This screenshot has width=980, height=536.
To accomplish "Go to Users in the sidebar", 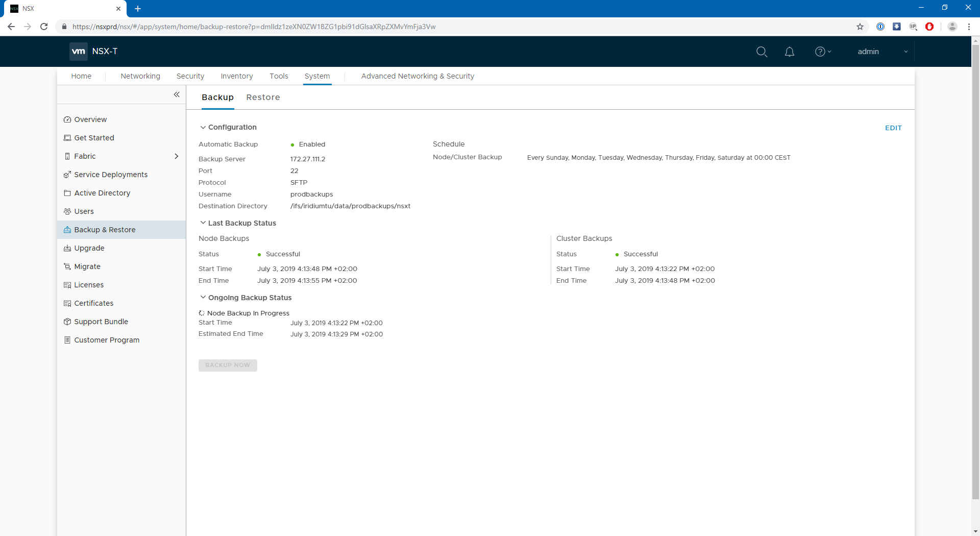I will pos(84,211).
